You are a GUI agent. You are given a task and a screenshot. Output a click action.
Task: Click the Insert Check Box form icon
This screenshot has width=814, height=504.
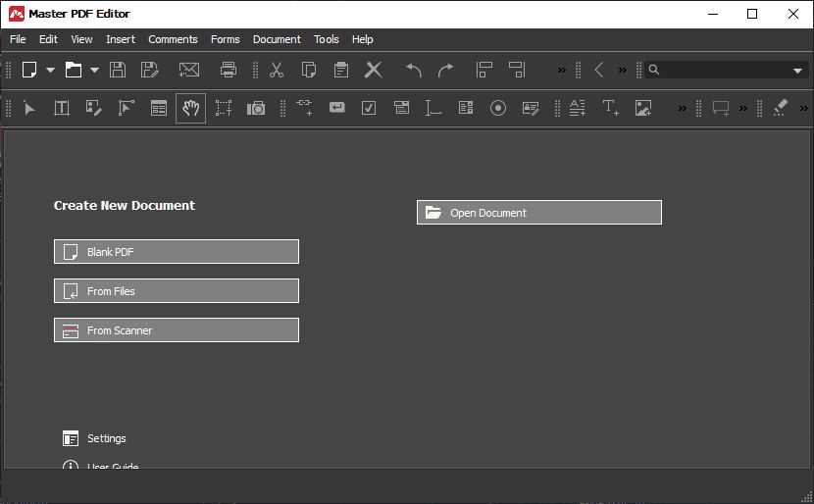pyautogui.click(x=369, y=108)
